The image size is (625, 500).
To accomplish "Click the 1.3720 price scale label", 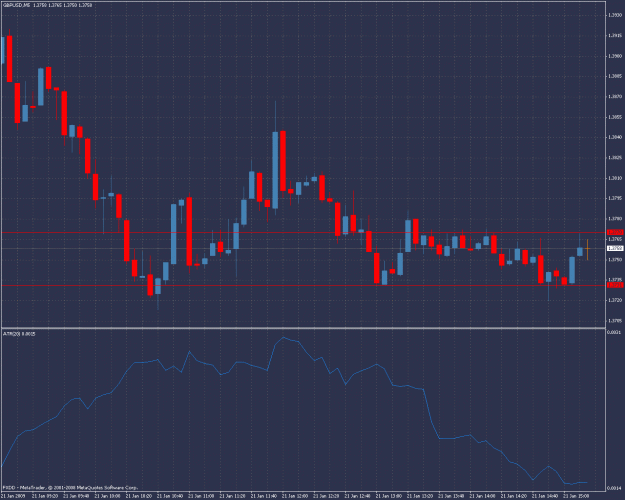I will pos(615,300).
